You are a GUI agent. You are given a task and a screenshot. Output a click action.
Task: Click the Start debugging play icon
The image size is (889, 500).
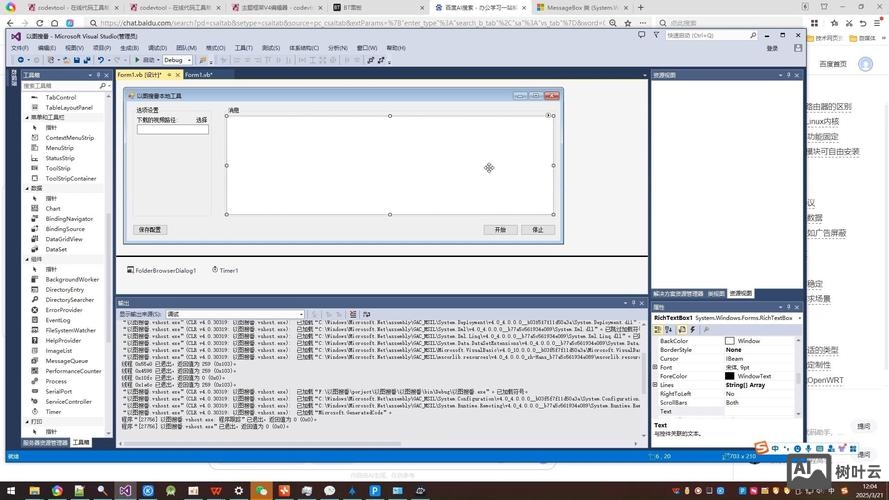(x=137, y=60)
